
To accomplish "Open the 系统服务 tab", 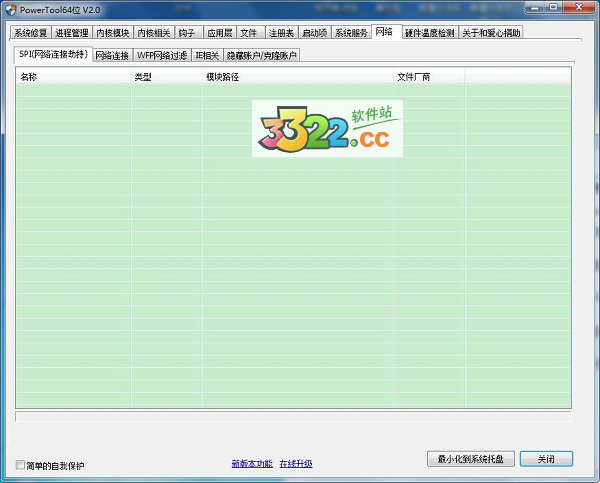I will click(x=351, y=33).
